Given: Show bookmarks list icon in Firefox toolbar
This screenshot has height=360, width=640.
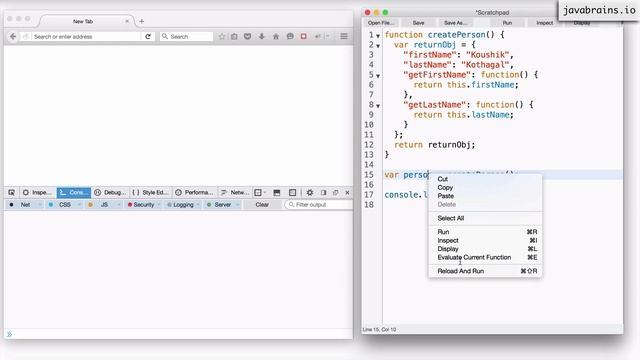Looking at the screenshot, I should 234,36.
